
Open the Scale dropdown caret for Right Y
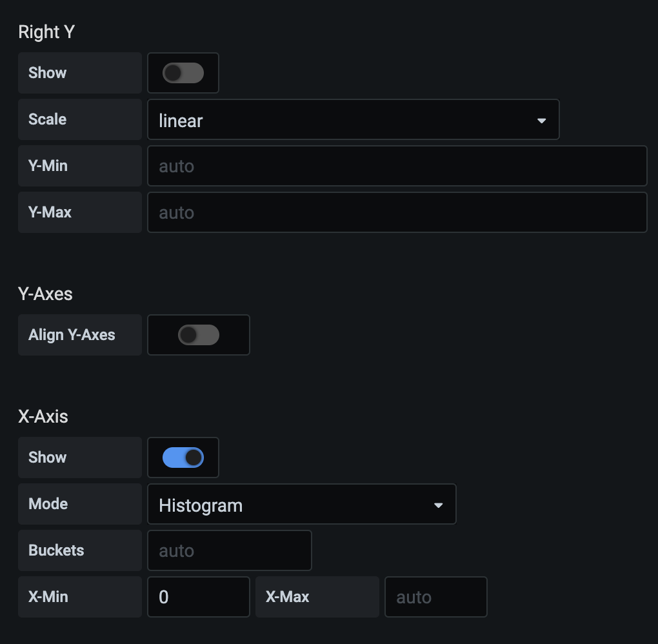coord(541,119)
